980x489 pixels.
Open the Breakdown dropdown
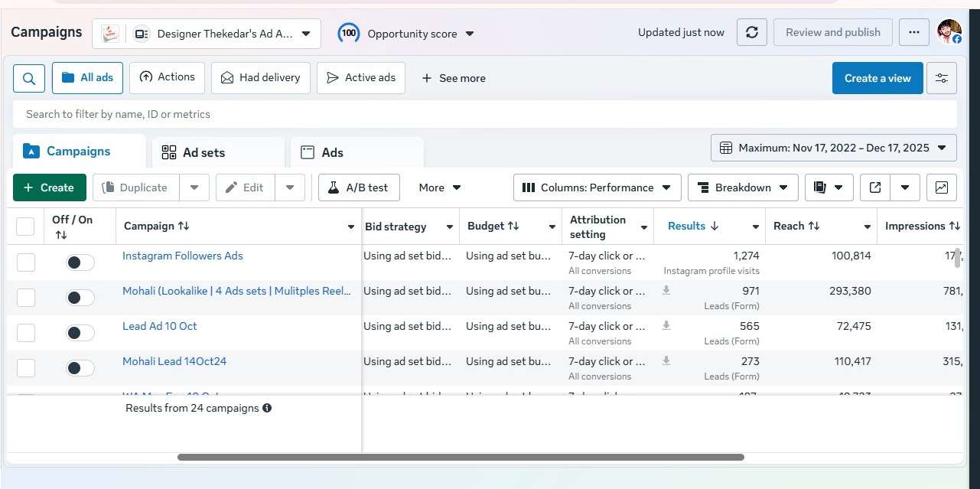pyautogui.click(x=742, y=187)
